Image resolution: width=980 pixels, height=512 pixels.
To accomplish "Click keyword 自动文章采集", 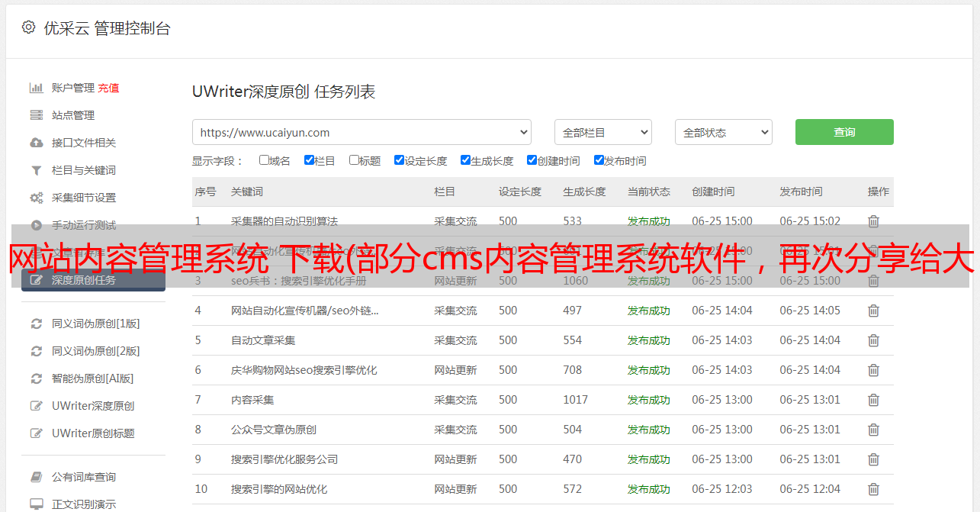I will (x=263, y=340).
